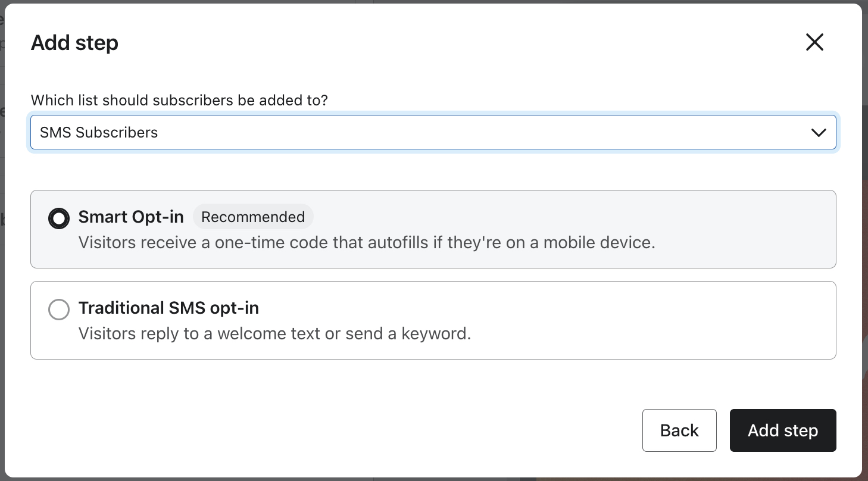The image size is (868, 481).
Task: Select the Smart Opt-in radio button
Action: tap(59, 218)
